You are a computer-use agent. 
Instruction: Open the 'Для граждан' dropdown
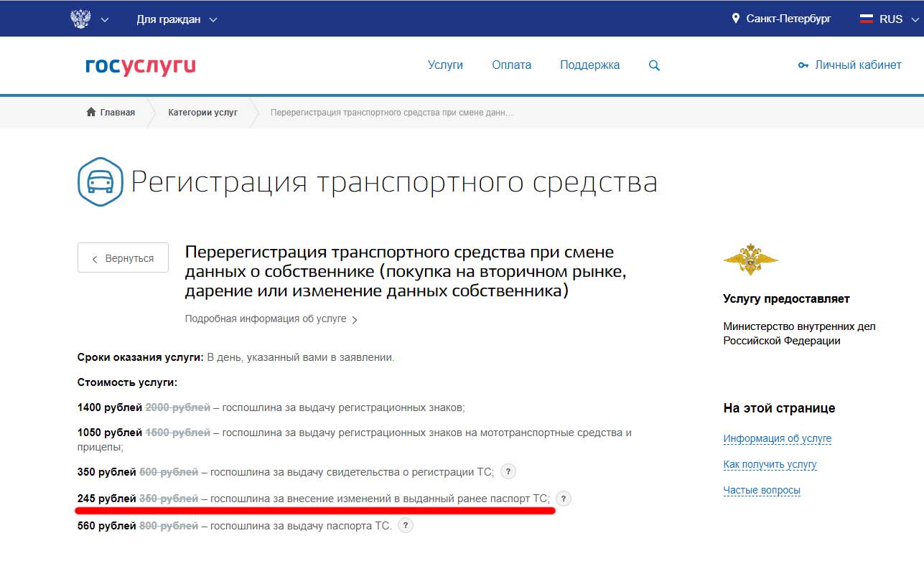pos(177,19)
